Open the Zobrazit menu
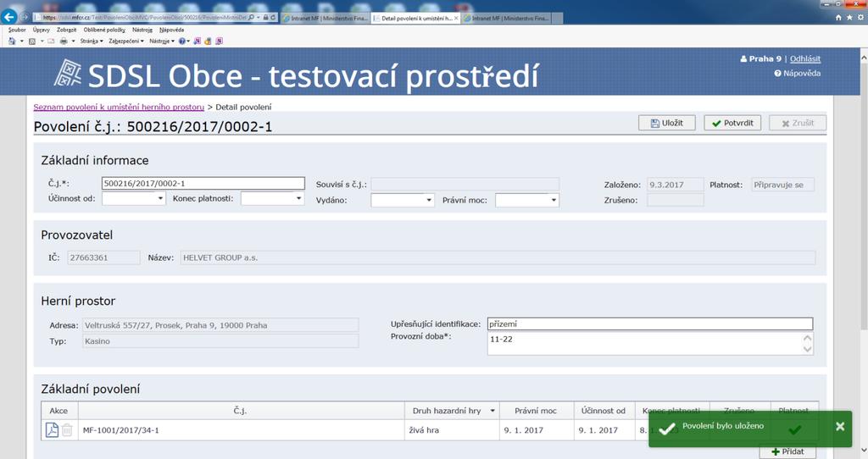This screenshot has height=459, width=868. [x=66, y=30]
